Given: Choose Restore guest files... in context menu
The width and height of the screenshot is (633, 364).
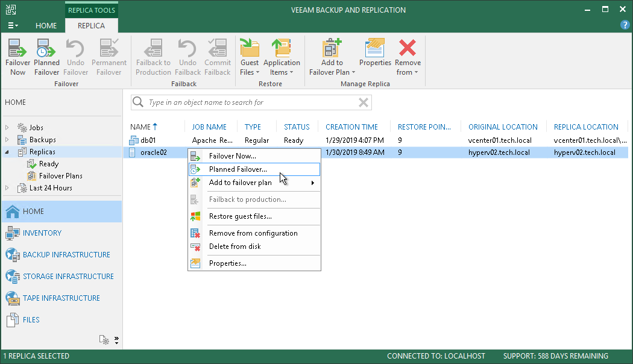Looking at the screenshot, I should coord(254,216).
